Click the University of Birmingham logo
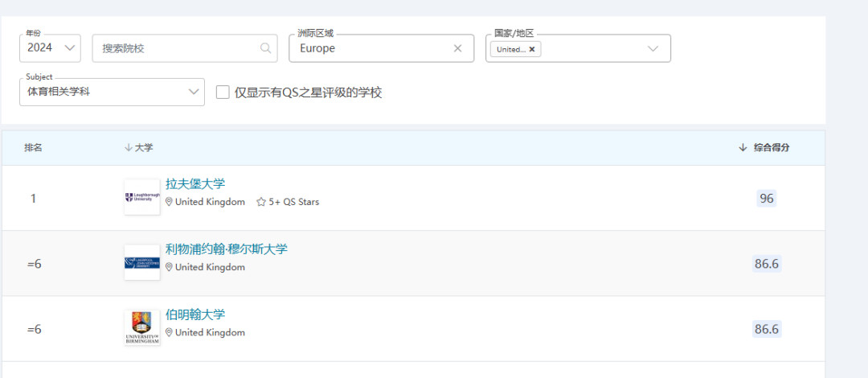 142,327
